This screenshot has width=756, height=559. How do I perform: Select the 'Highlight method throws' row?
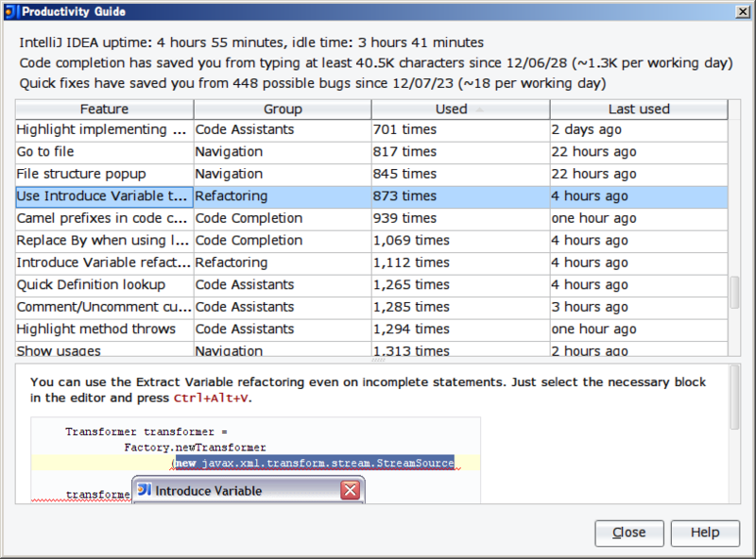click(x=371, y=330)
